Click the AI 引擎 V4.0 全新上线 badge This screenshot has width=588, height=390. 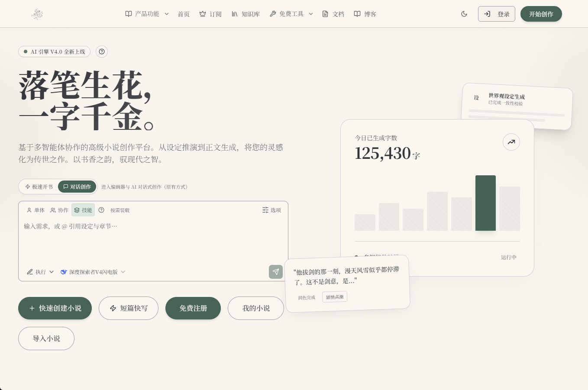pyautogui.click(x=54, y=52)
